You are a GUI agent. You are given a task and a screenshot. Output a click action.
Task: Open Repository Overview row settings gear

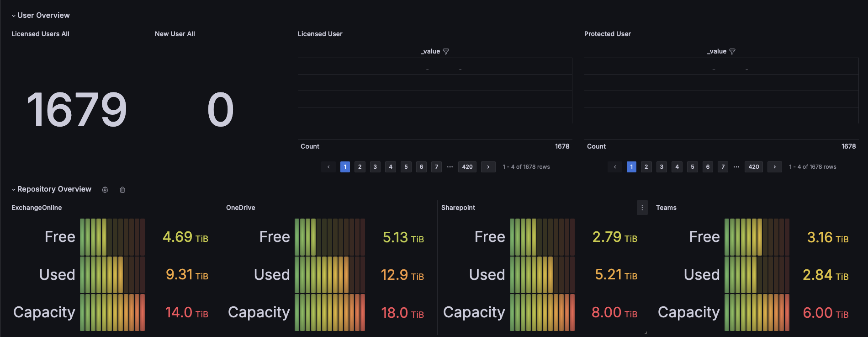(x=105, y=190)
